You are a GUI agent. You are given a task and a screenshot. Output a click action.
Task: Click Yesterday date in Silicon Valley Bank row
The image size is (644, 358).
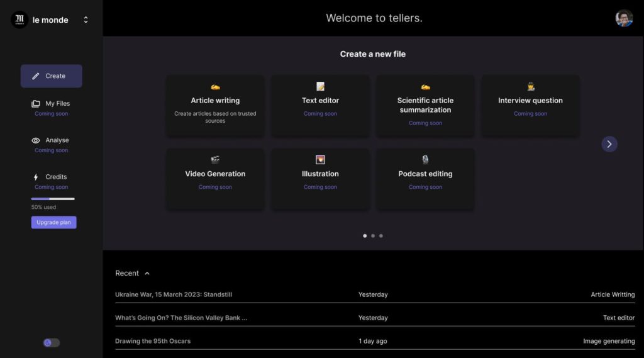(373, 318)
